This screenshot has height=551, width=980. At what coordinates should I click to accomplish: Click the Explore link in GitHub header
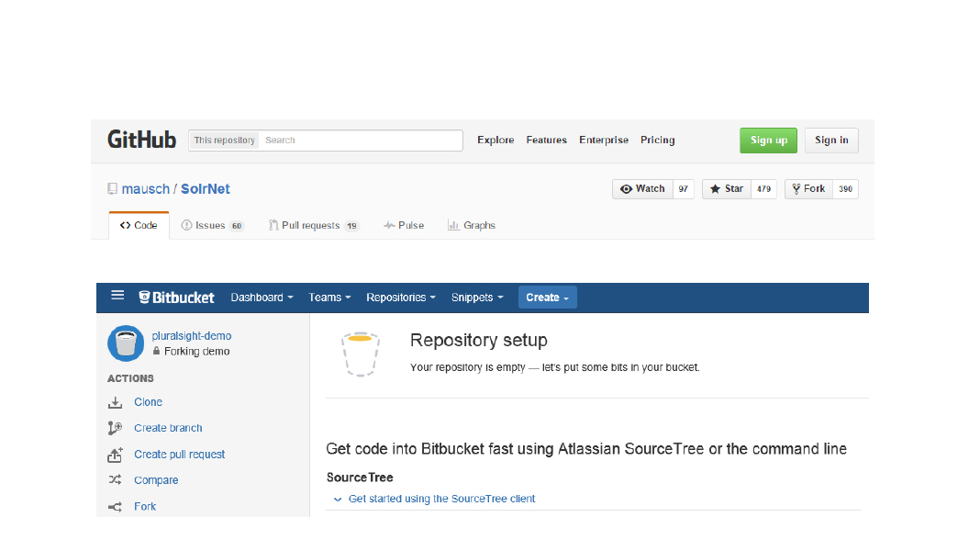pyautogui.click(x=496, y=141)
